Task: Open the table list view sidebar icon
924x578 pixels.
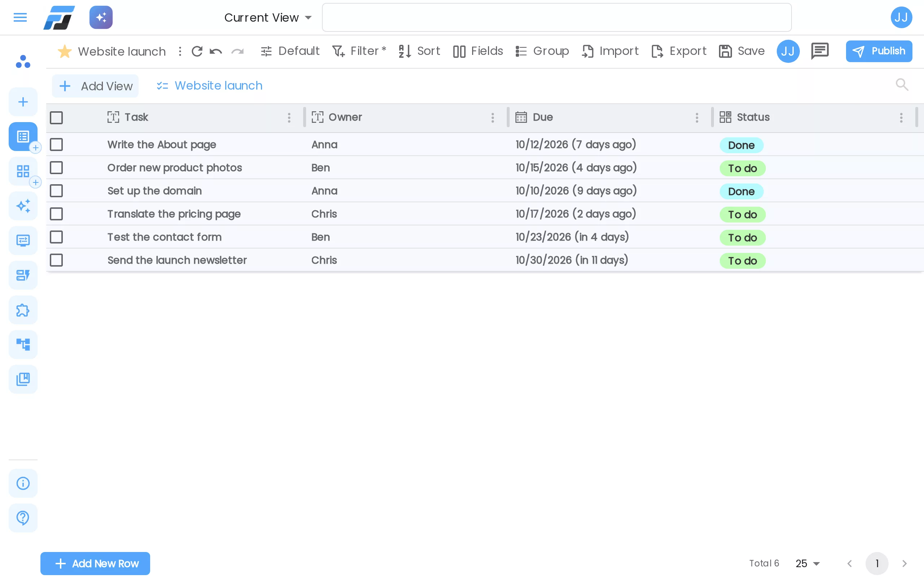Action: (x=23, y=137)
